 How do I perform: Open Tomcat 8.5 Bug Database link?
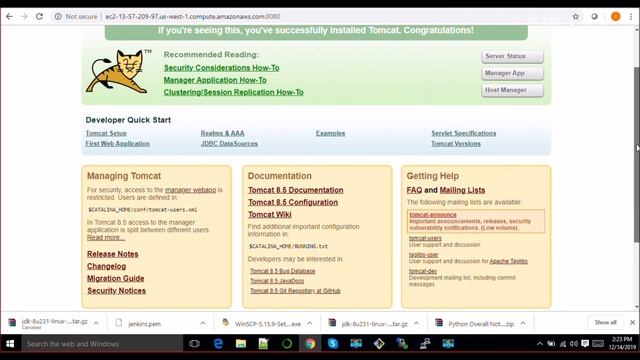(x=282, y=271)
